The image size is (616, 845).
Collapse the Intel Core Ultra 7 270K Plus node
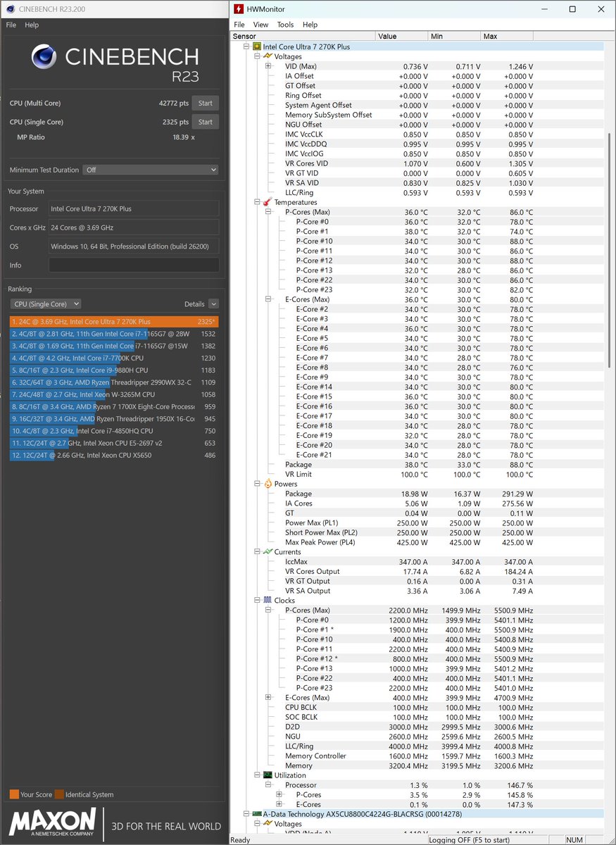tap(246, 47)
